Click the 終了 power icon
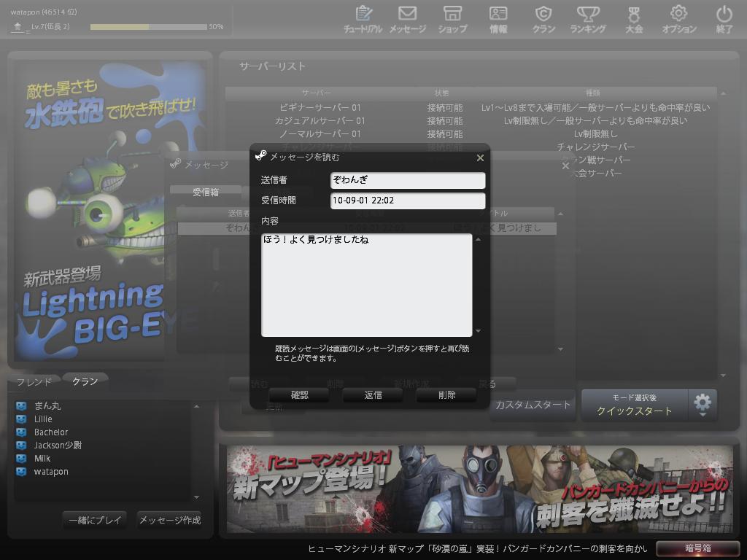Viewport: 747px width, 560px height. (x=724, y=19)
